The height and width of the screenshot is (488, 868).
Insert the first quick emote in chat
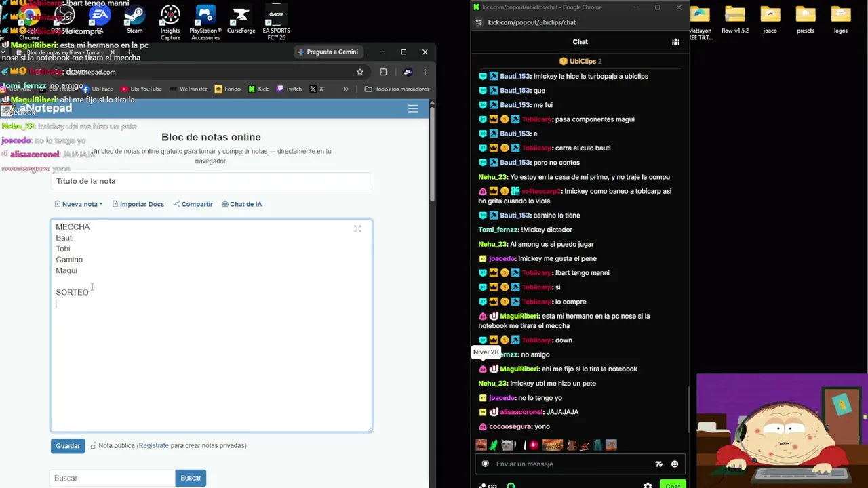tap(481, 445)
